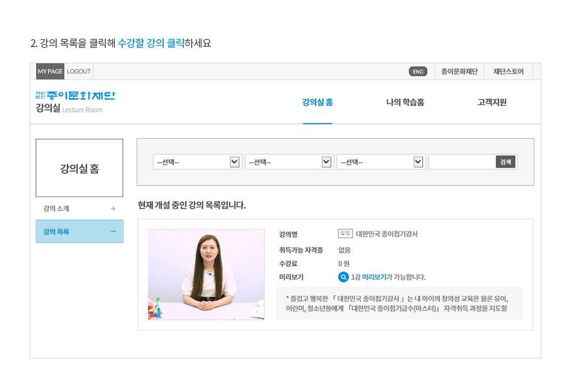This screenshot has width=574, height=392.
Task: Open the first 선택 dropdown
Action: pos(197,162)
